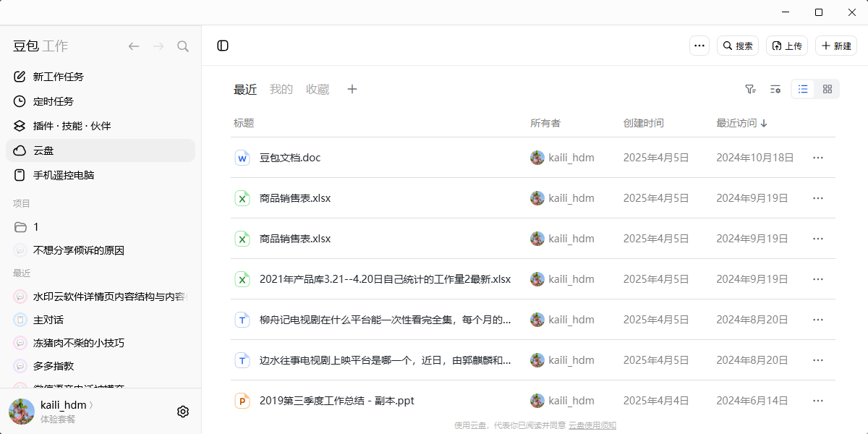The width and height of the screenshot is (868, 434).
Task: Switch to the 我的 tab
Action: coord(281,90)
